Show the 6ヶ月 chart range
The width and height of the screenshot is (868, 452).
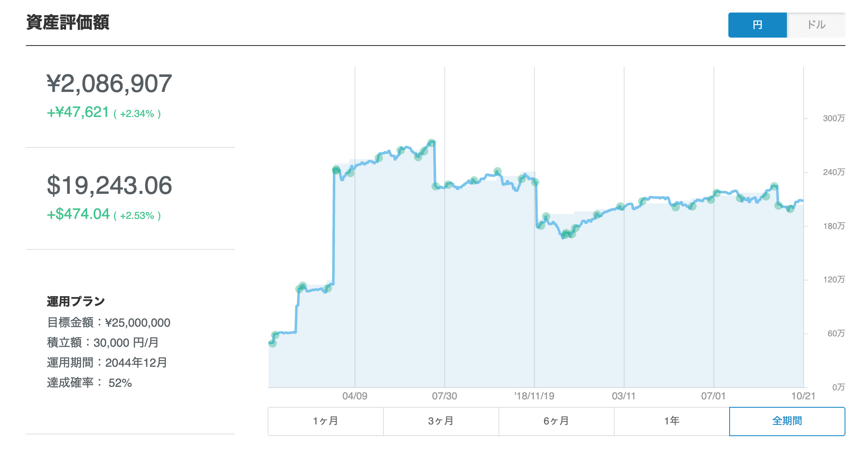pos(556,421)
